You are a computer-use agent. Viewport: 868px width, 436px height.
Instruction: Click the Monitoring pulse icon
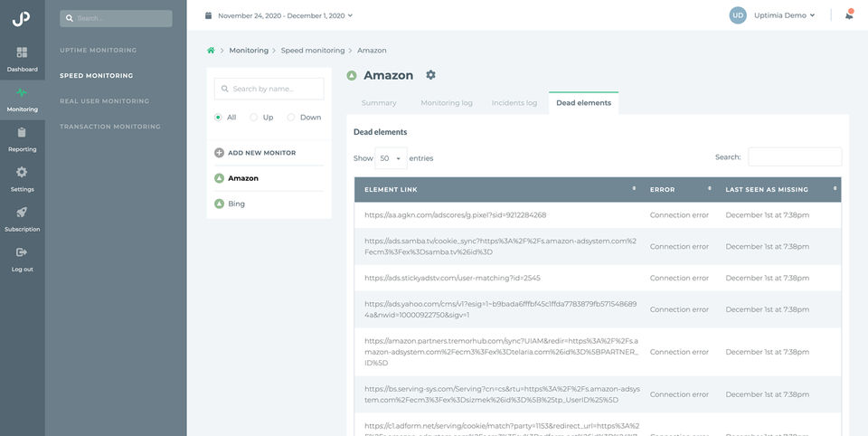click(x=22, y=93)
